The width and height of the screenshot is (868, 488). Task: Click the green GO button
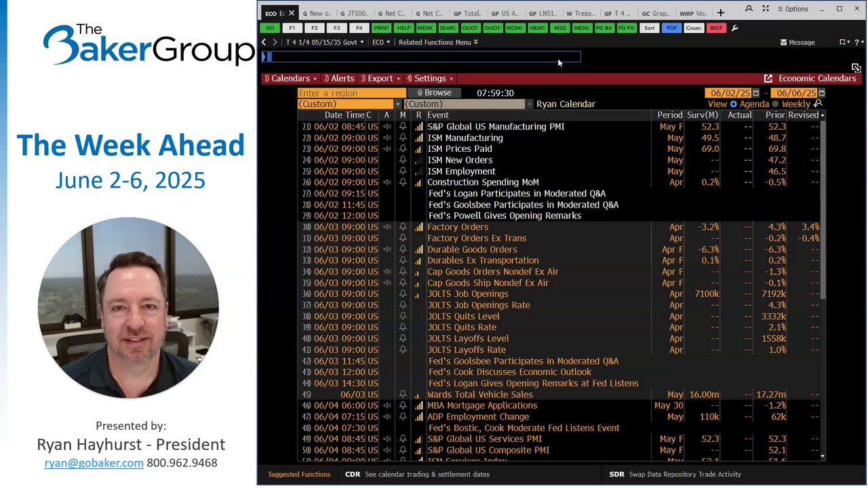[x=270, y=28]
